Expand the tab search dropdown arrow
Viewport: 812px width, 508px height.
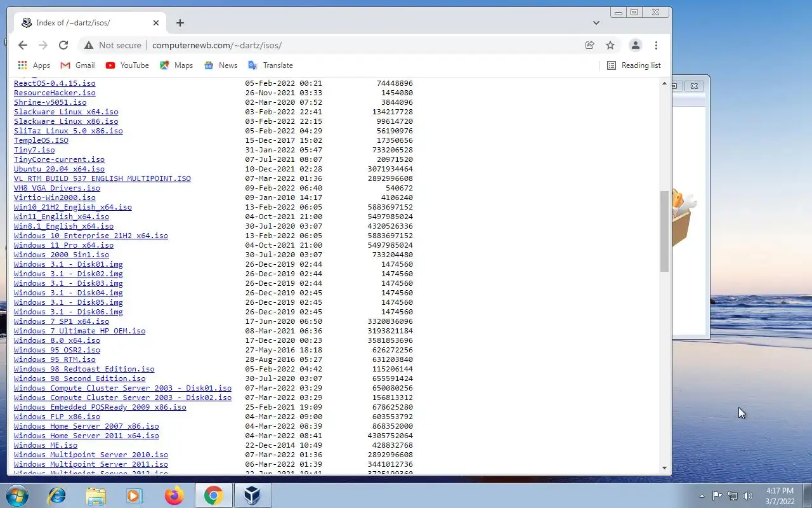tap(596, 23)
